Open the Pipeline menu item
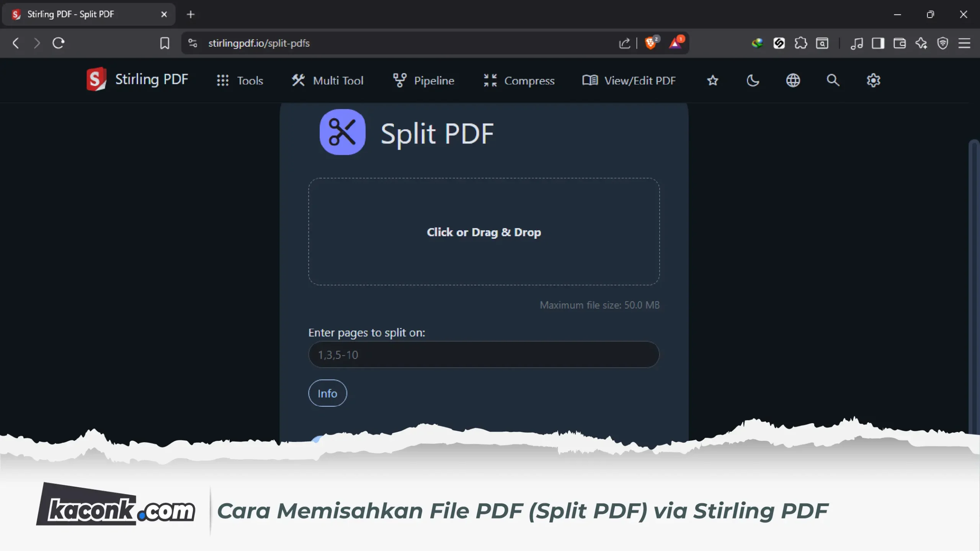 coord(423,80)
